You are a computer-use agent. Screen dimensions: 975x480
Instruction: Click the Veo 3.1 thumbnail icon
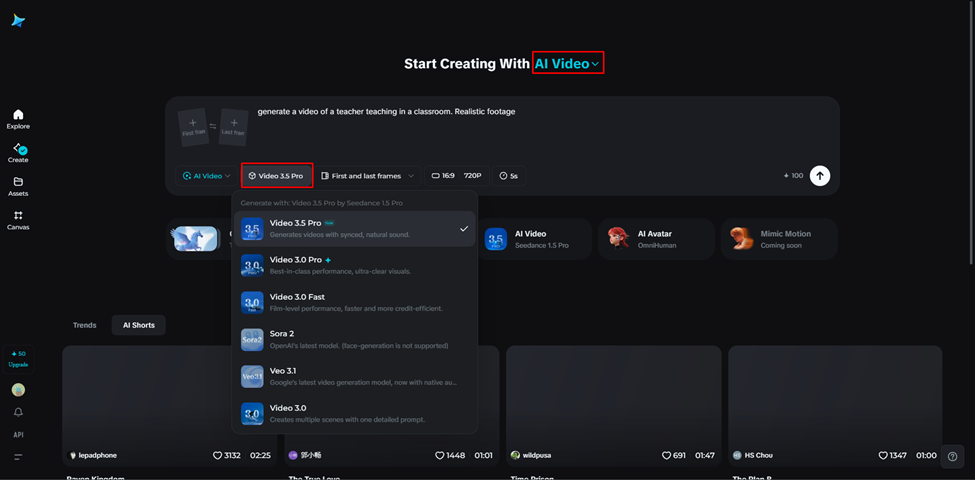(x=252, y=377)
